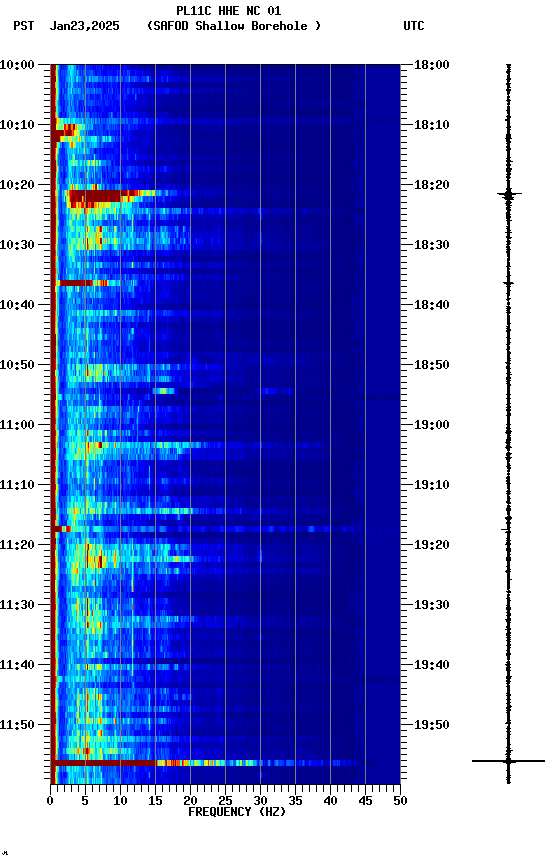552x864 pixels.
Task: Click the 40 Hz axis tick label
Action: 330,801
